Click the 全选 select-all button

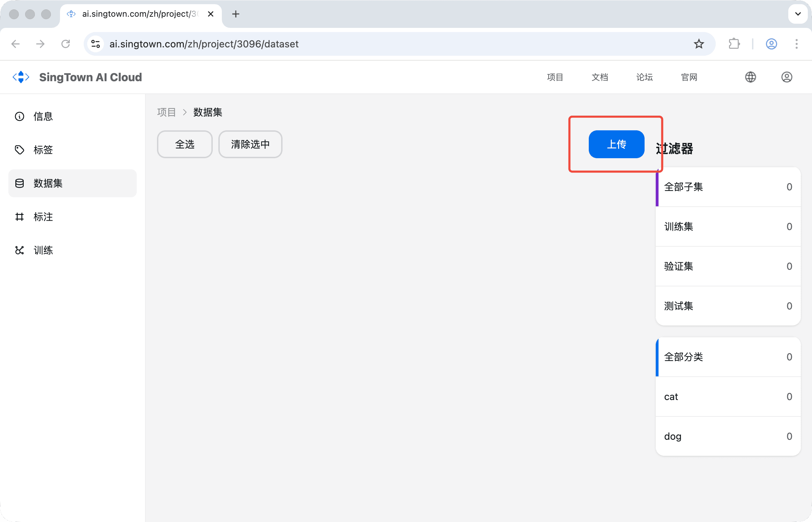(185, 144)
